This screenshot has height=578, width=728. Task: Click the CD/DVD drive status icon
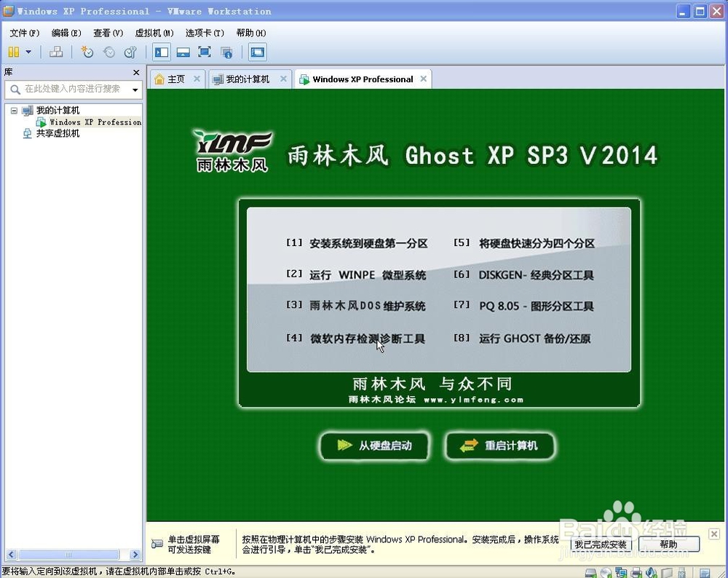605,572
